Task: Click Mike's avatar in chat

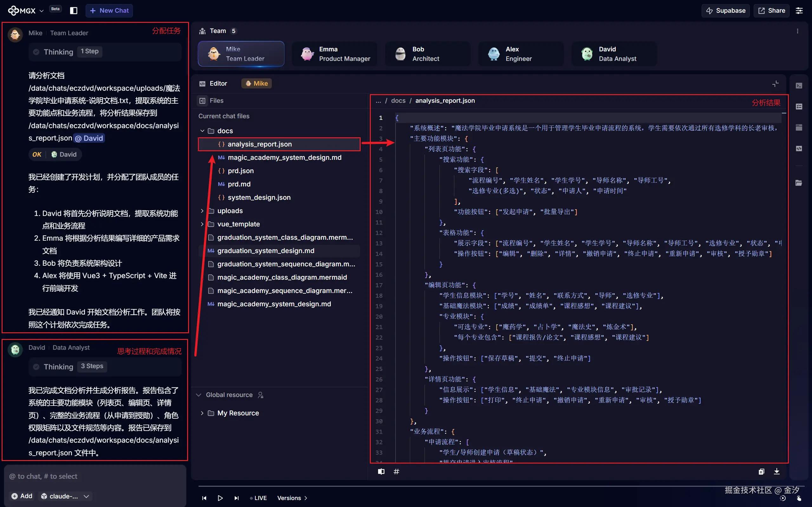Action: [15, 35]
